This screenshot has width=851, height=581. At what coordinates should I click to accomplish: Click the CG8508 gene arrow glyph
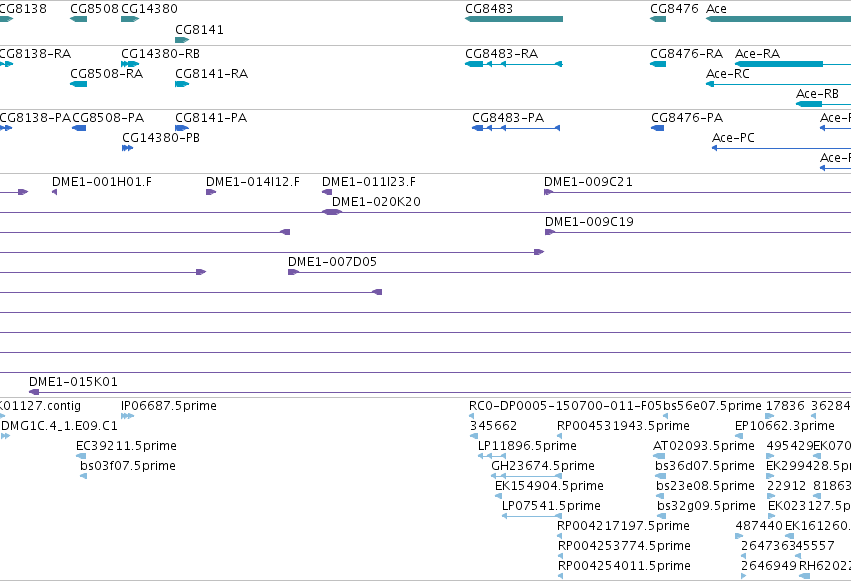(x=79, y=19)
